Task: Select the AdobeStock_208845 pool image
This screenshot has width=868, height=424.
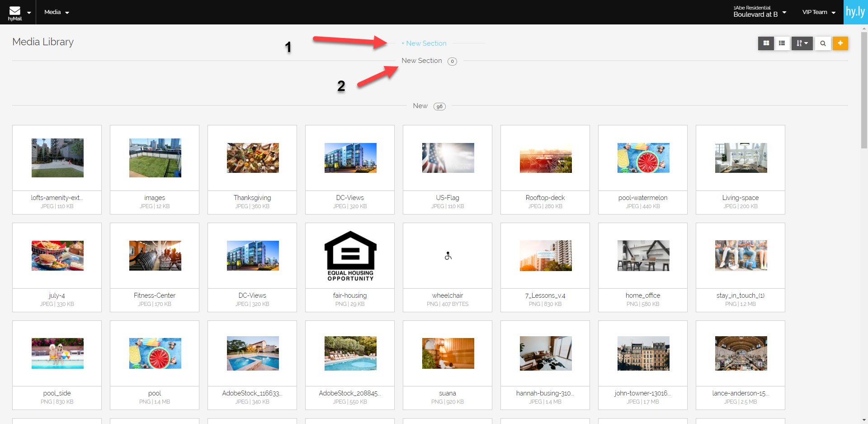Action: click(x=350, y=353)
